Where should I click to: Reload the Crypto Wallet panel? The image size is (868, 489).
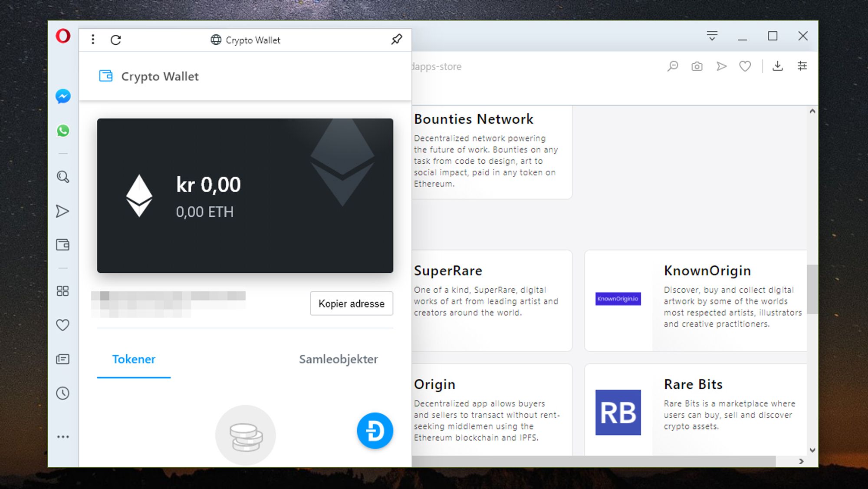(116, 40)
